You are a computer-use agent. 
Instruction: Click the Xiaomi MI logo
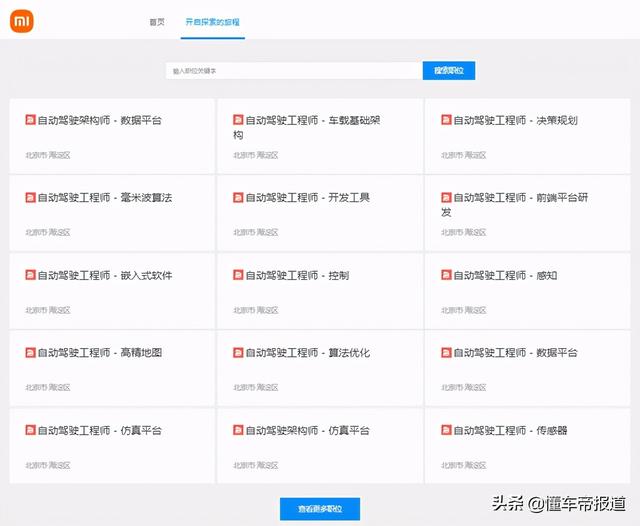pos(21,21)
